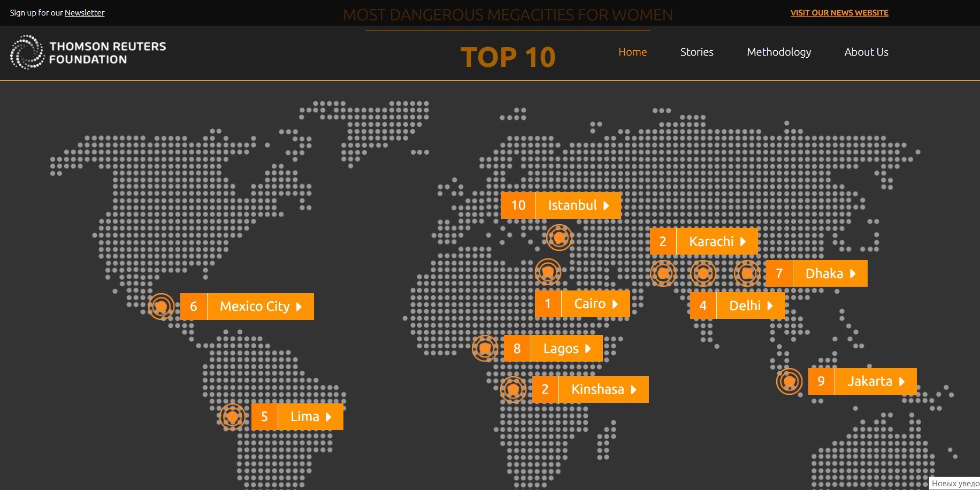Click the Jakarta map marker

[789, 381]
